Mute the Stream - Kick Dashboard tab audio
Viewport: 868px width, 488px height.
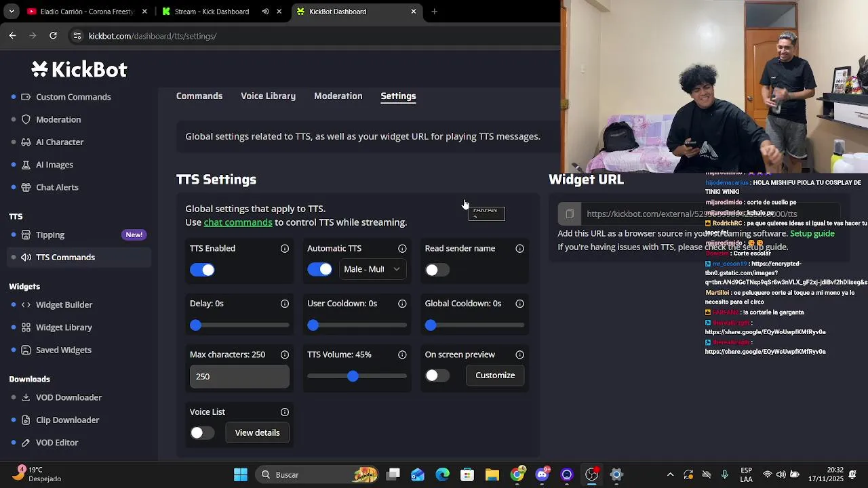pos(265,12)
